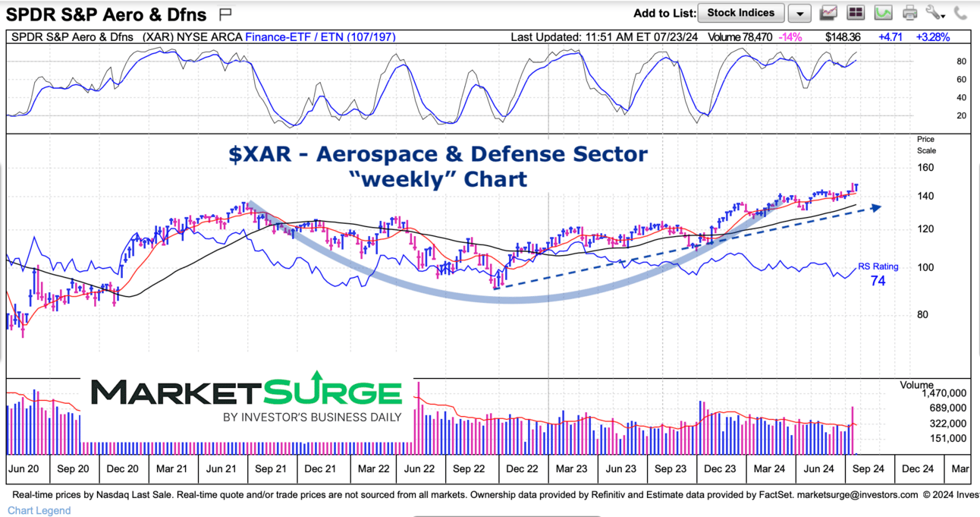Viewport: 980px width, 517px height.
Task: Select the Sep 24 date marker
Action: pyautogui.click(x=868, y=468)
